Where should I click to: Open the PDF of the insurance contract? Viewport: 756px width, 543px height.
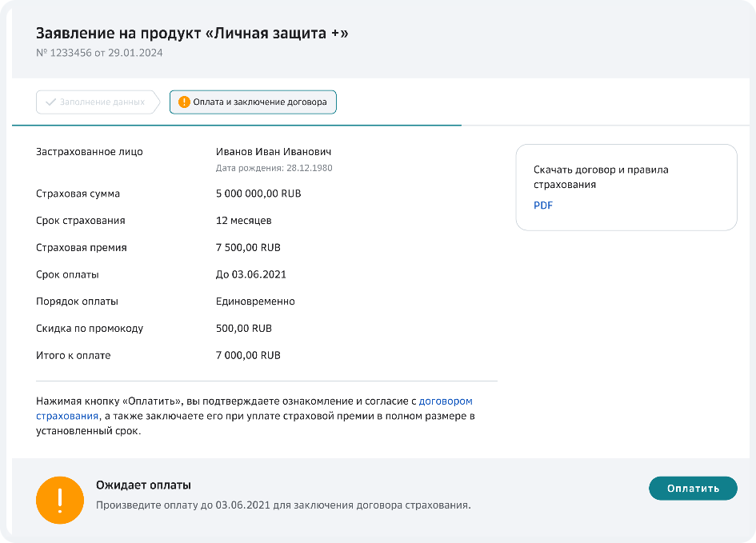(x=544, y=206)
